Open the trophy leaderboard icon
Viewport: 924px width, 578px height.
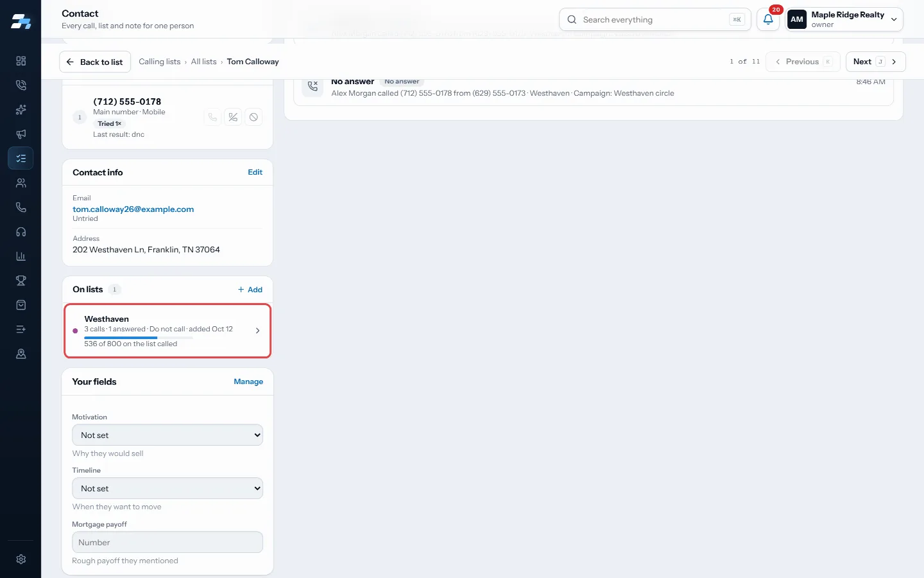point(21,281)
